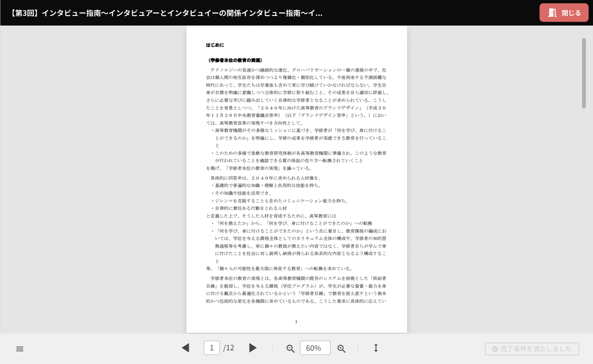The height and width of the screenshot is (364, 593).
Task: Click the はじめに heading in the document
Action: tap(215, 45)
